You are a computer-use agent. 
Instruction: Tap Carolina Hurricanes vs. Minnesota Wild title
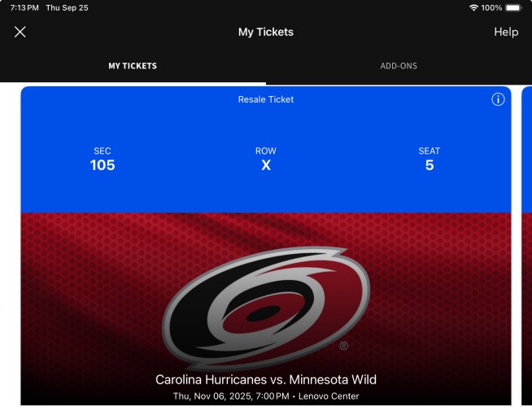(266, 379)
